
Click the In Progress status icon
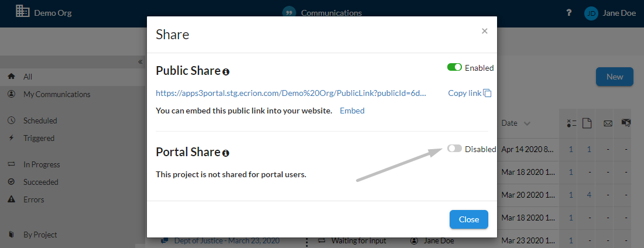(x=12, y=164)
